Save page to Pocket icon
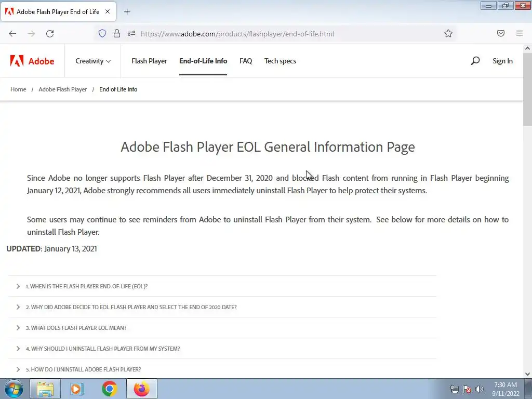The image size is (532, 399). 501,33
